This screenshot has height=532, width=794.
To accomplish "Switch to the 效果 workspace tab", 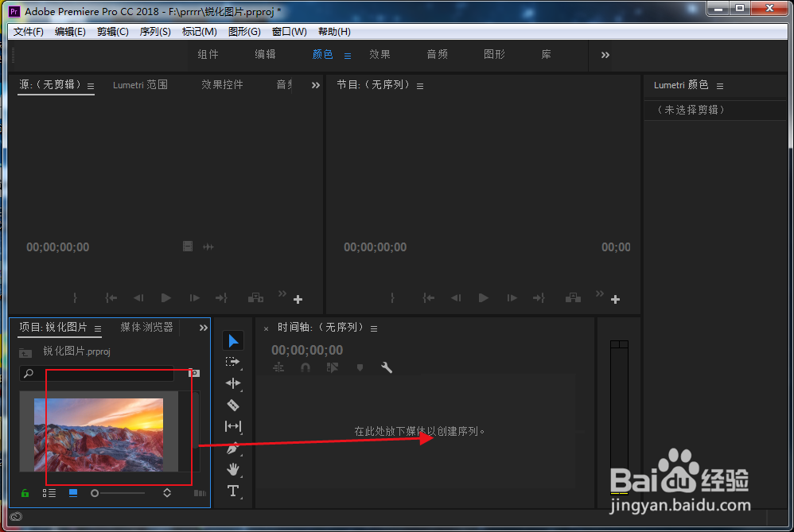I will (379, 54).
